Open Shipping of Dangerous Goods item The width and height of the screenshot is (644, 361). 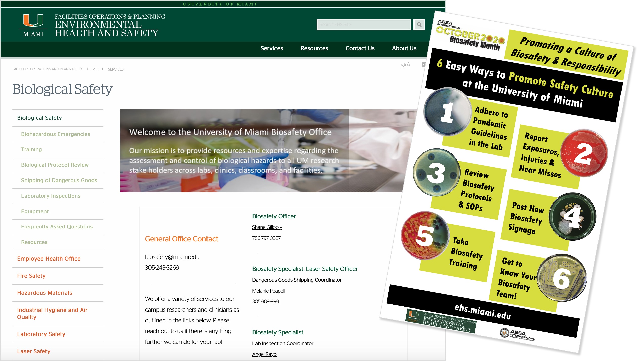[59, 180]
